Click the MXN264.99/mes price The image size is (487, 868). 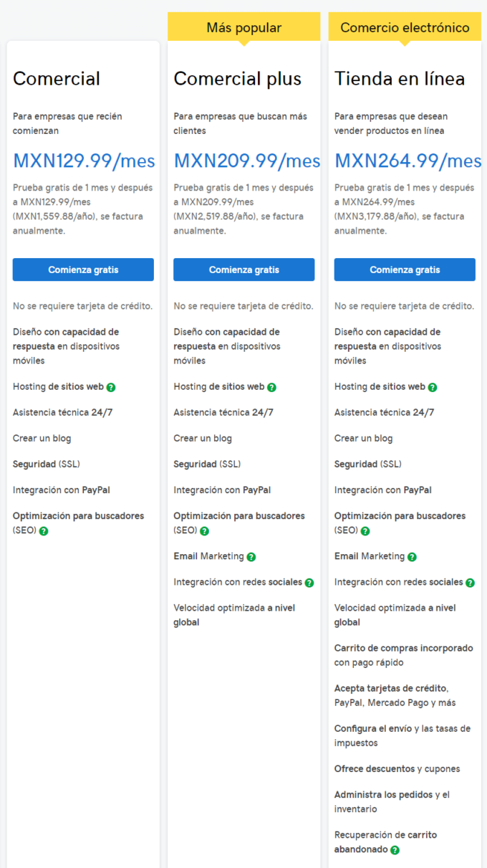click(x=408, y=161)
